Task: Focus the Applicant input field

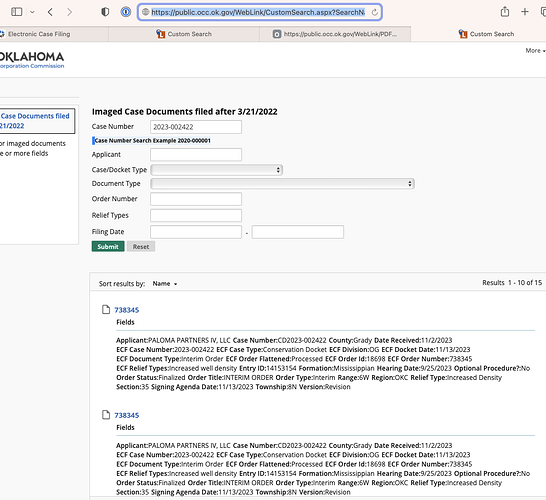Action: point(196,155)
